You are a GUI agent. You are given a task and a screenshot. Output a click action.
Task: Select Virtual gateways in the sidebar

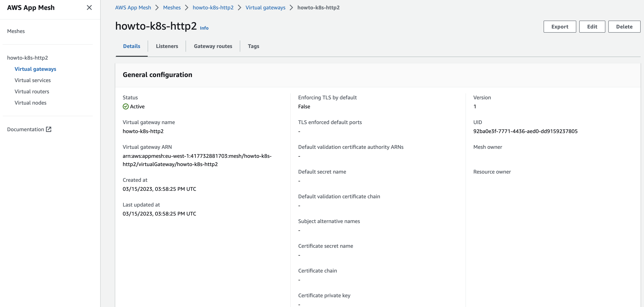pyautogui.click(x=35, y=69)
